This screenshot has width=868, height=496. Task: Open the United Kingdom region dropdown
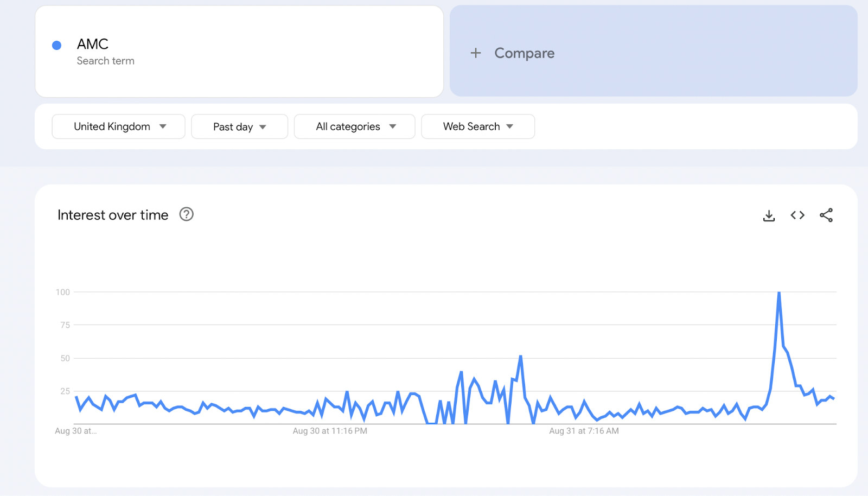click(x=119, y=126)
